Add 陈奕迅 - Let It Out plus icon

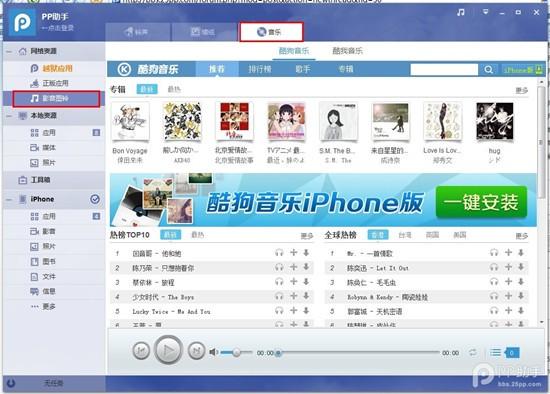[508, 267]
